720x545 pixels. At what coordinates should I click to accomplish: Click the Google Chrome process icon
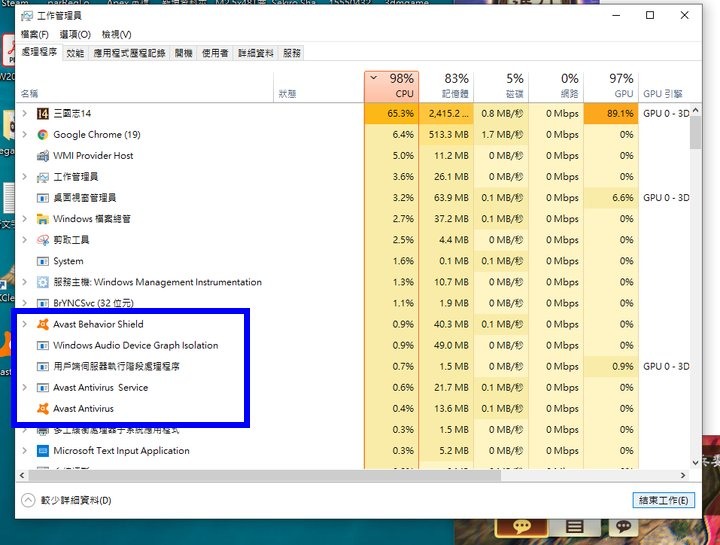tap(43, 135)
